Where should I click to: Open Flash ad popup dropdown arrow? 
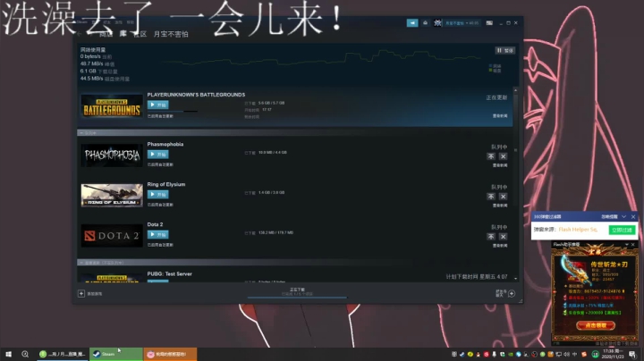point(627,245)
